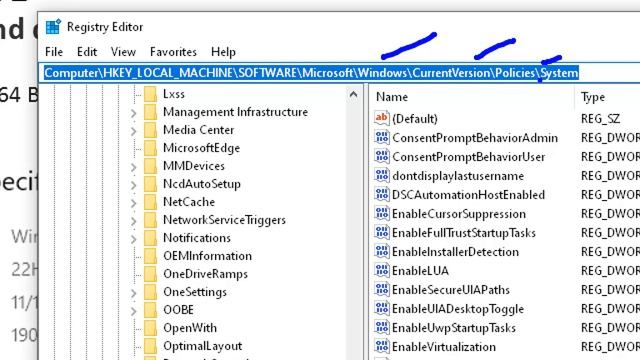Select the OneDriveRamps folder icon
The image size is (640, 360).
tap(150, 274)
